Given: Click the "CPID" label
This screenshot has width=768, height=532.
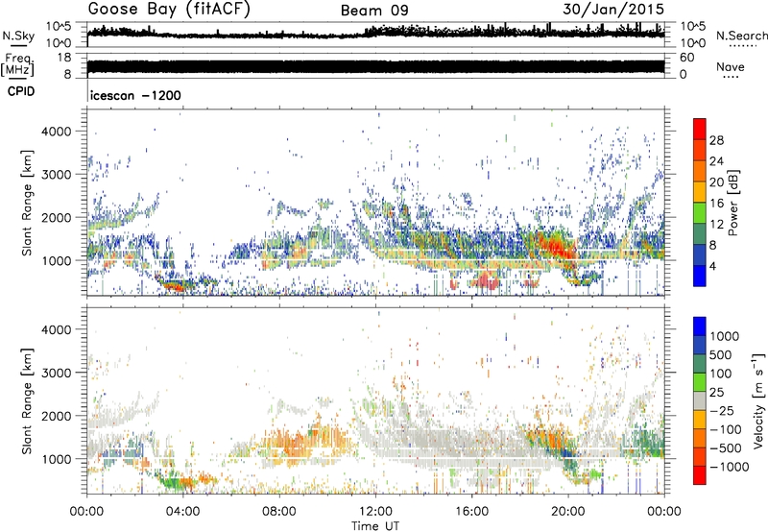Looking at the screenshot, I should [x=21, y=91].
